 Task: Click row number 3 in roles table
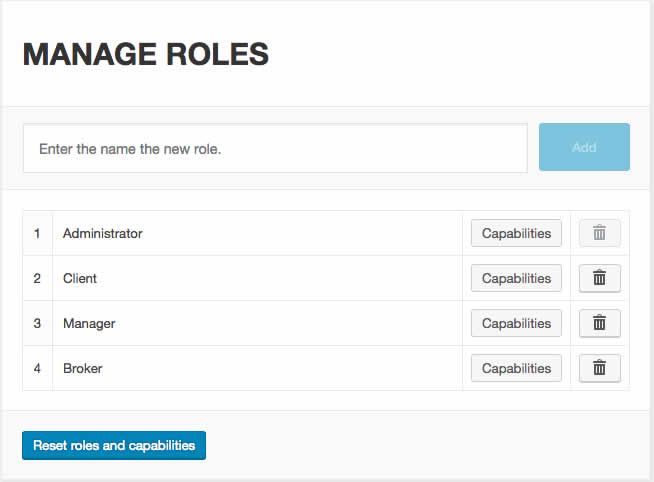pos(37,323)
